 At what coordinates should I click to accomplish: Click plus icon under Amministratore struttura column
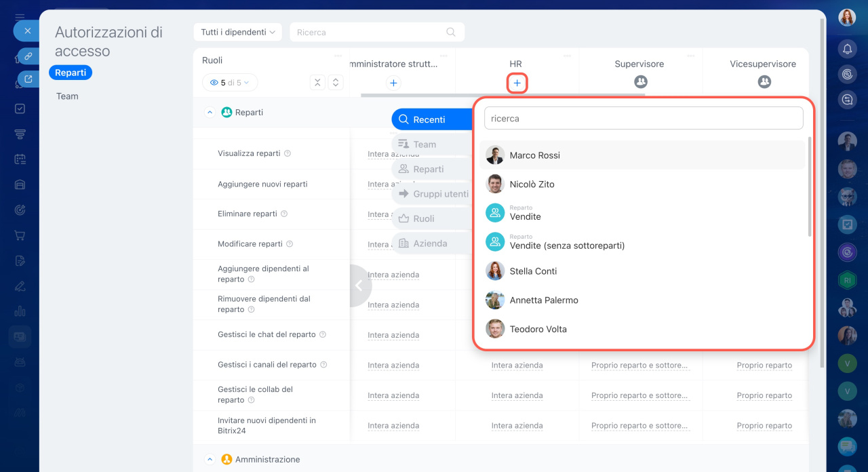click(393, 83)
